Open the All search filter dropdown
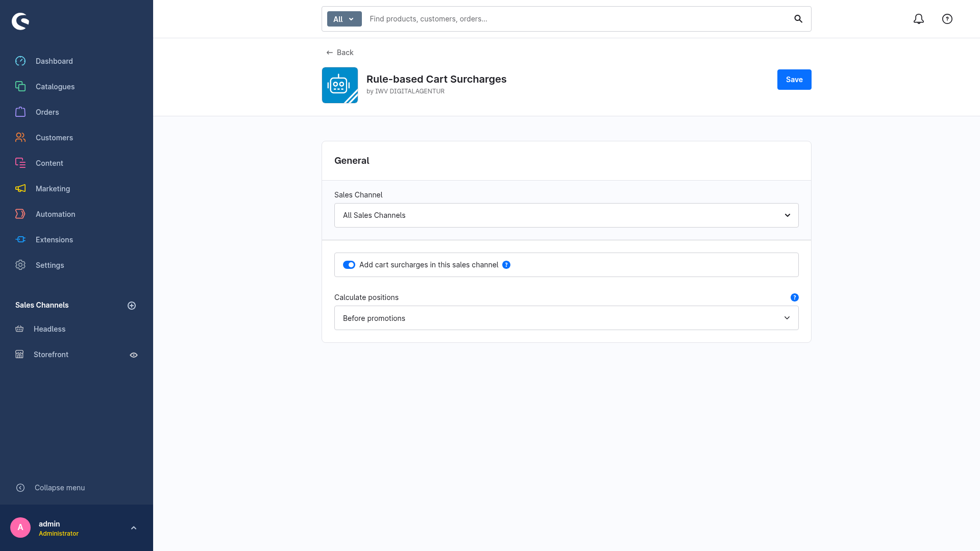The width and height of the screenshot is (980, 551). click(345, 19)
